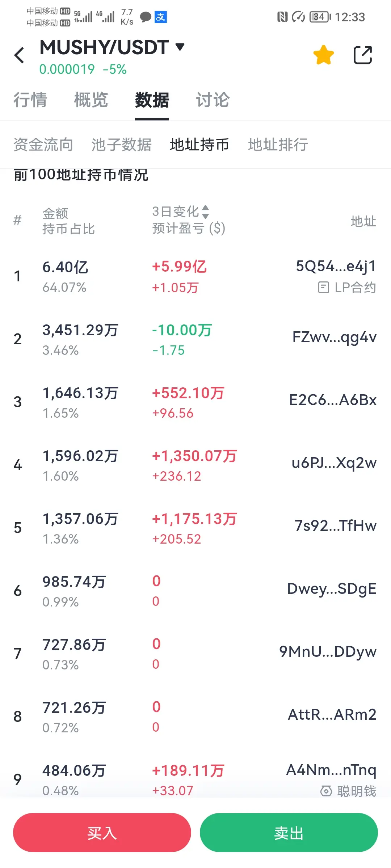Tap the Alipay status bar icon
Viewport: 391px width, 868px height.
tap(161, 17)
